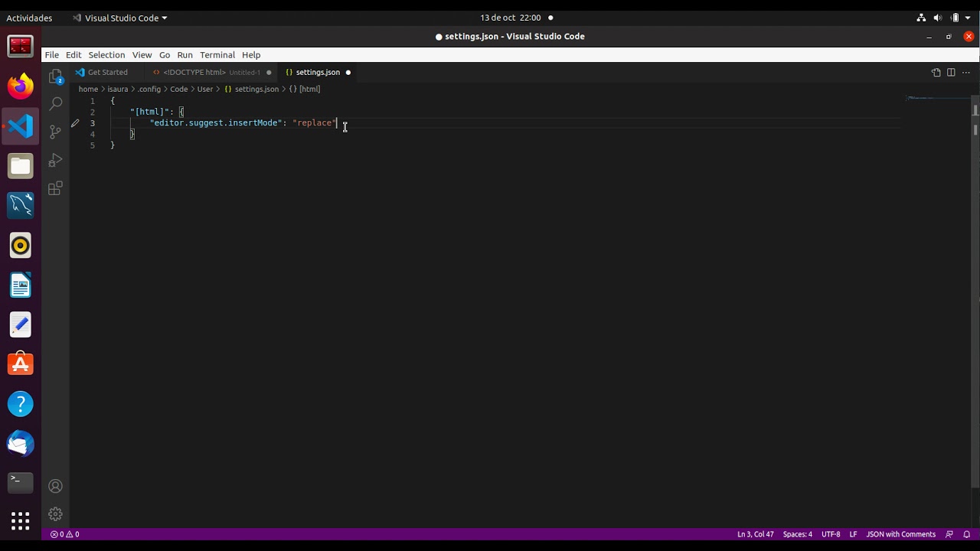Image resolution: width=980 pixels, height=551 pixels.
Task: Open the Search view in activity bar
Action: click(55, 103)
